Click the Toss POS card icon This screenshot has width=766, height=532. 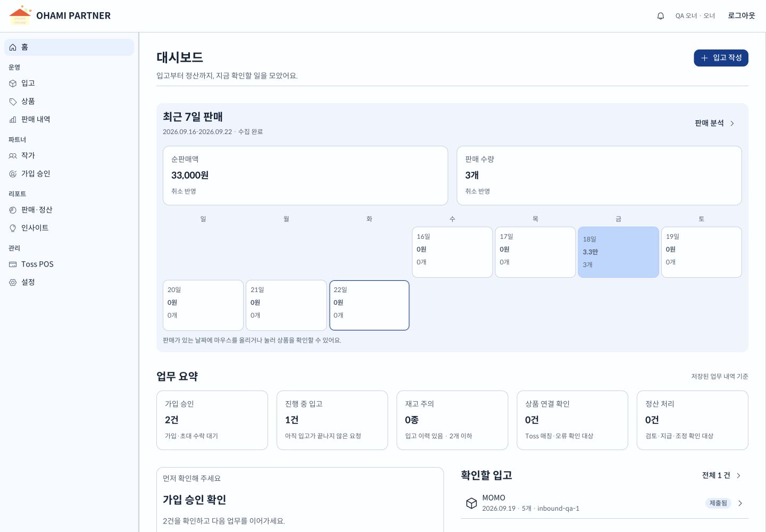coord(13,264)
